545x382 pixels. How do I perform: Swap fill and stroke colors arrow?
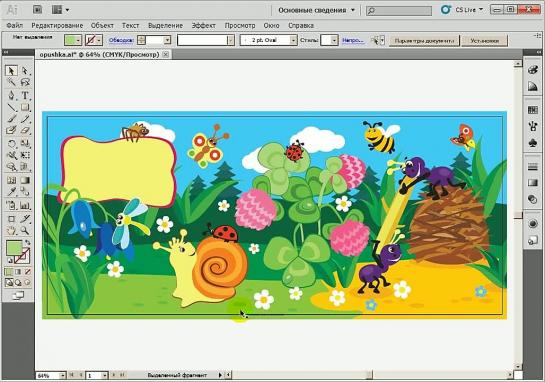coord(27,243)
